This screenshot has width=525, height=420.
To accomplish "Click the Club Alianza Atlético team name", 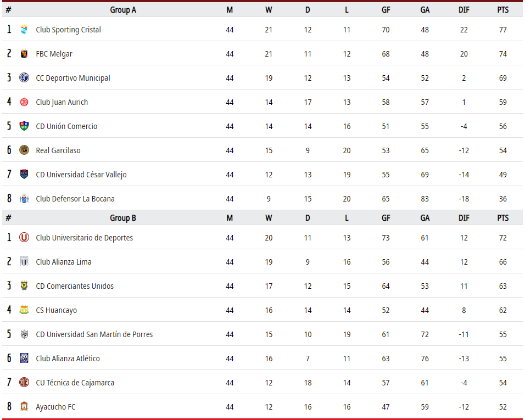I will 68,359.
